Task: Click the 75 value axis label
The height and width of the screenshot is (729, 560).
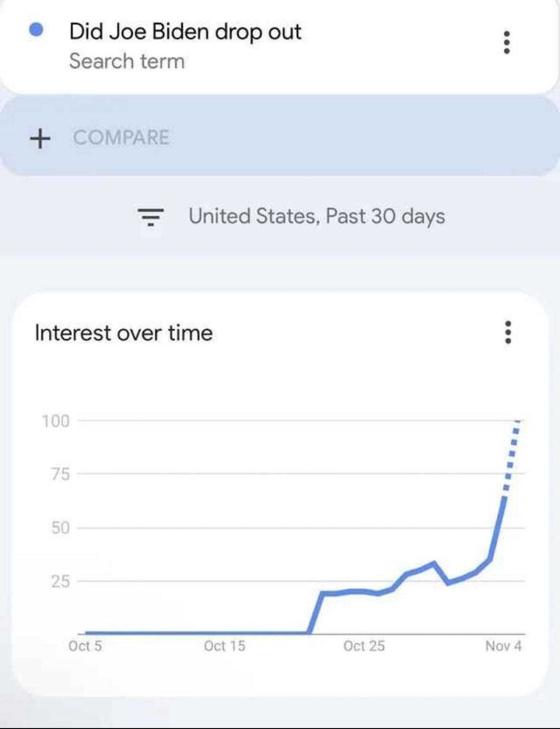Action: point(60,474)
